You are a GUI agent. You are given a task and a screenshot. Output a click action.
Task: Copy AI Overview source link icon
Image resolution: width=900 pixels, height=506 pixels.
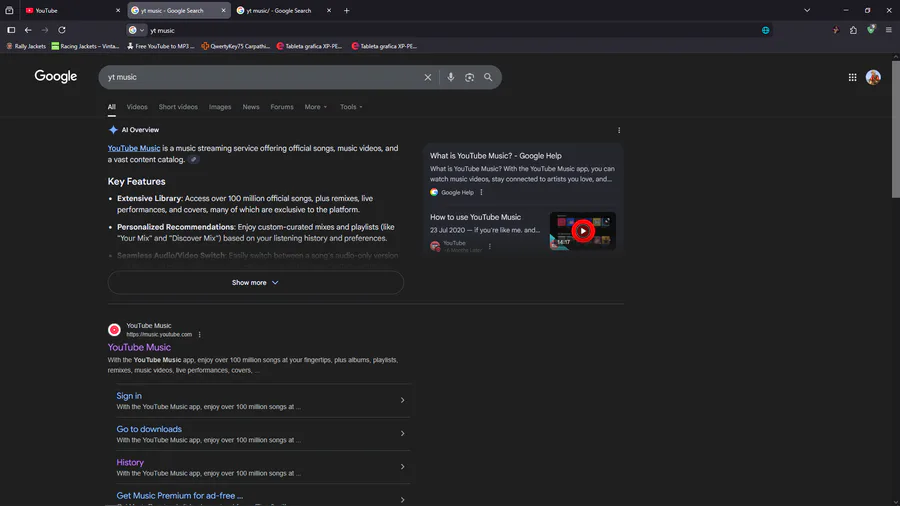coord(194,159)
